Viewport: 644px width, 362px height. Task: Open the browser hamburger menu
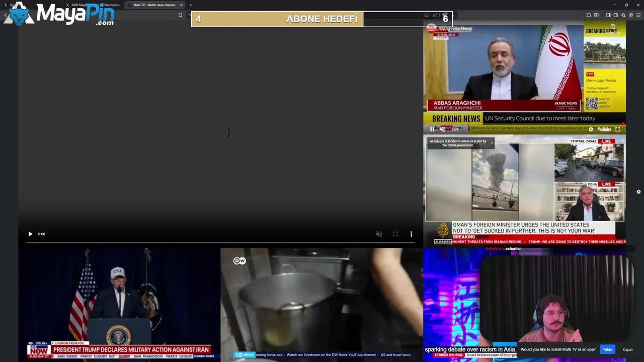click(638, 15)
